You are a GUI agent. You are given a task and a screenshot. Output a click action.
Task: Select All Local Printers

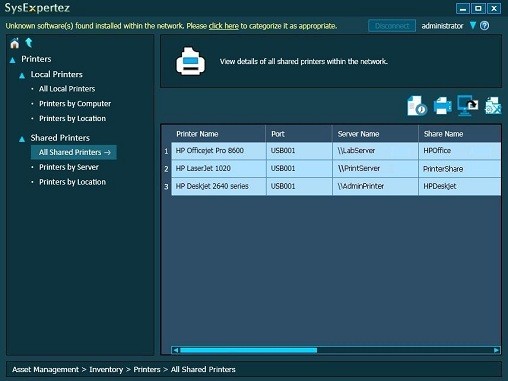click(67, 89)
